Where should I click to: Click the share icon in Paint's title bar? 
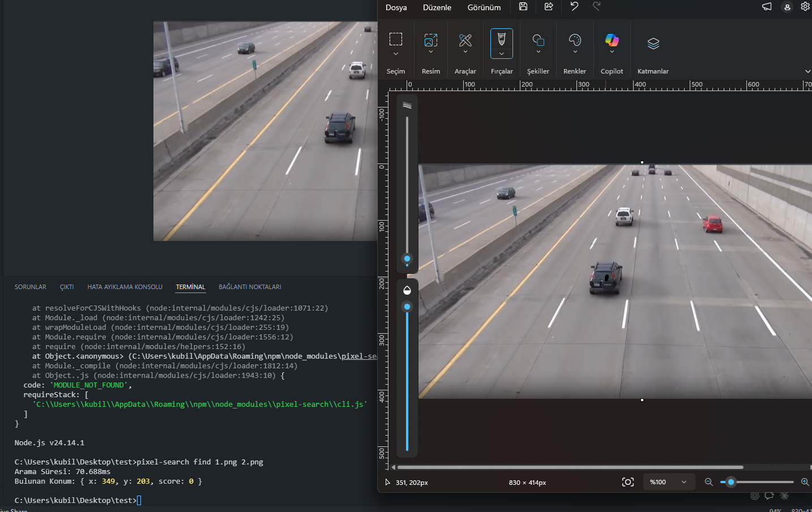tap(549, 6)
